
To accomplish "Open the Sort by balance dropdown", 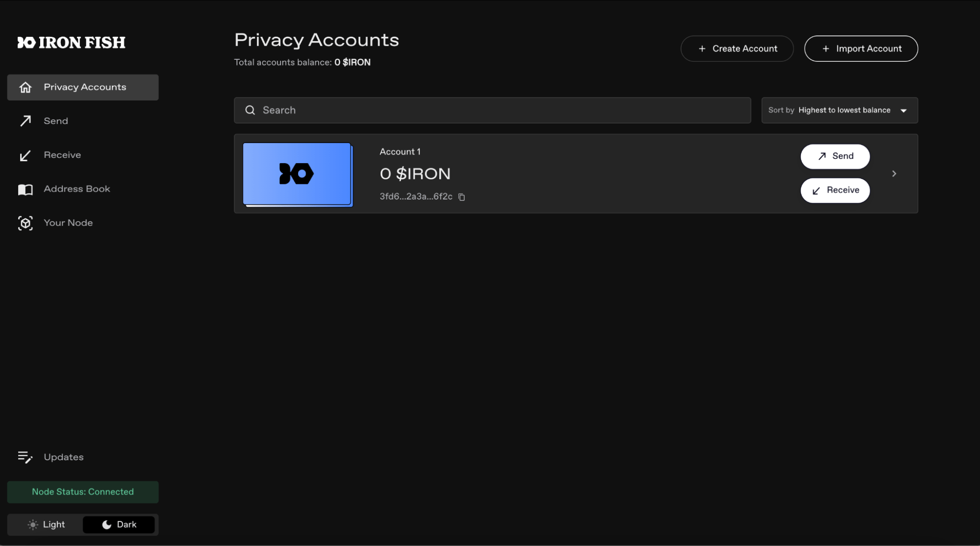I will pos(839,110).
